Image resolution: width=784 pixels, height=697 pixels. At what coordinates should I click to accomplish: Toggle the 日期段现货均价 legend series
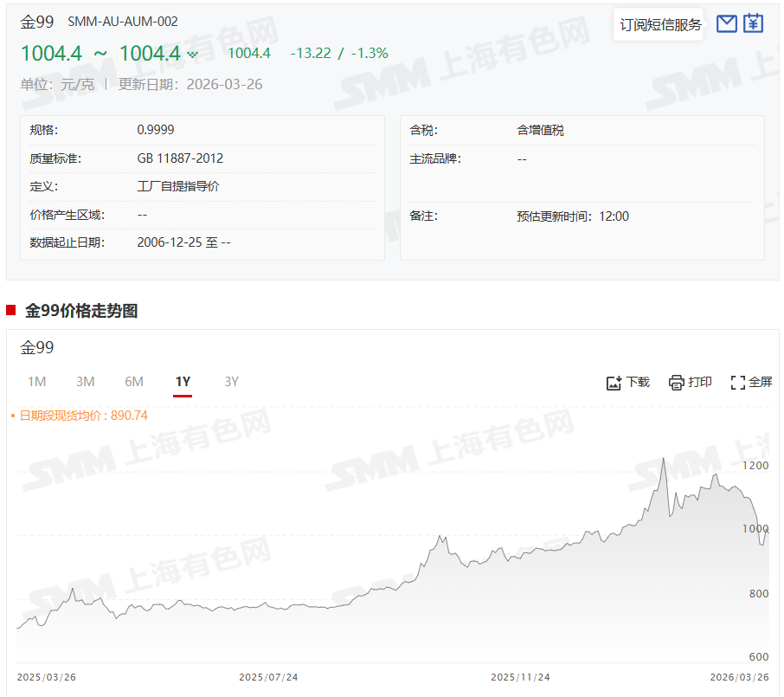80,416
